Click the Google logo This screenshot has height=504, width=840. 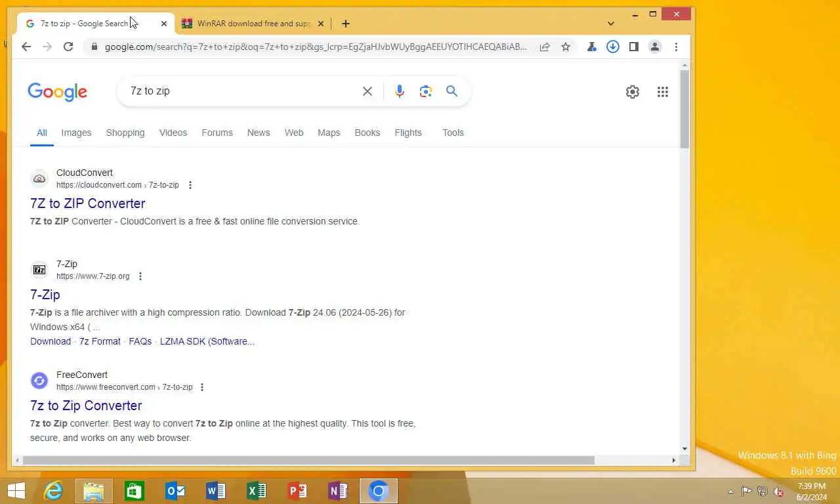tap(58, 92)
